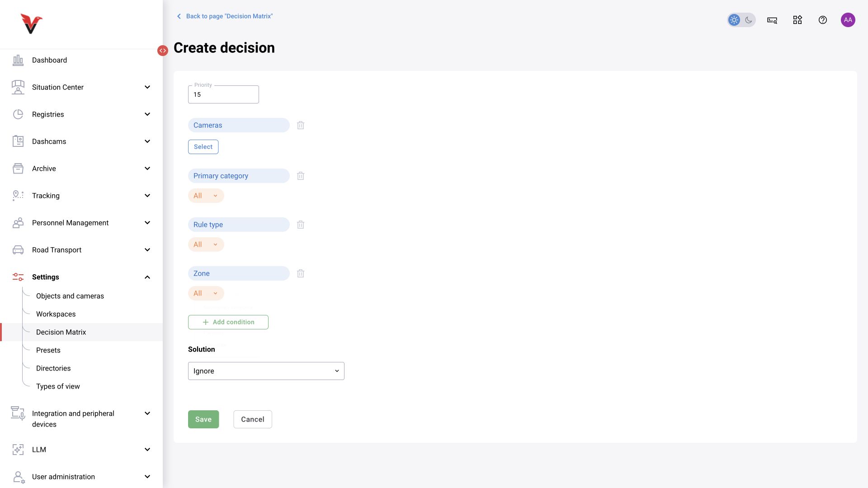Remove the Zone condition trash icon

coord(301,273)
